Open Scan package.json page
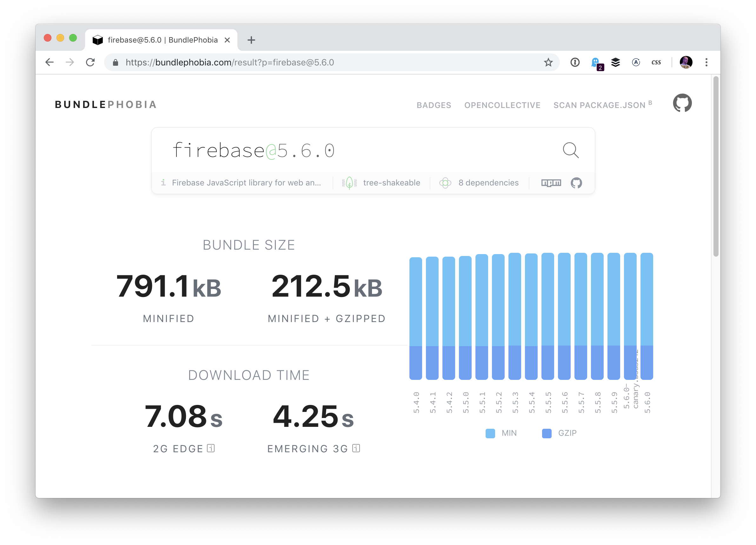The height and width of the screenshot is (545, 756). coord(603,105)
